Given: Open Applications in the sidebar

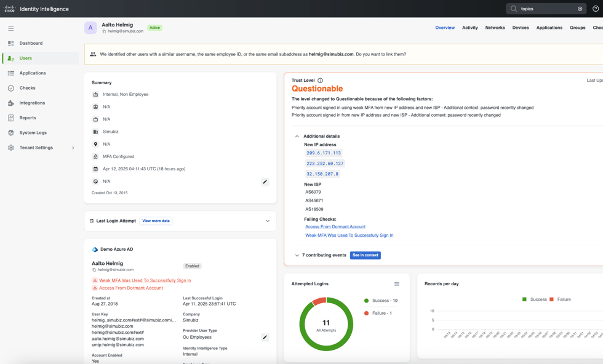Looking at the screenshot, I should [32, 73].
